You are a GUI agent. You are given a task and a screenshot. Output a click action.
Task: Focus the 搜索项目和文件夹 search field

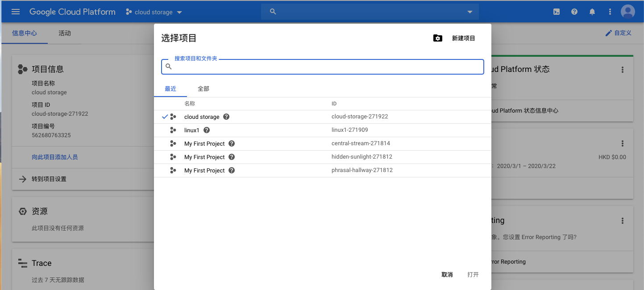323,67
